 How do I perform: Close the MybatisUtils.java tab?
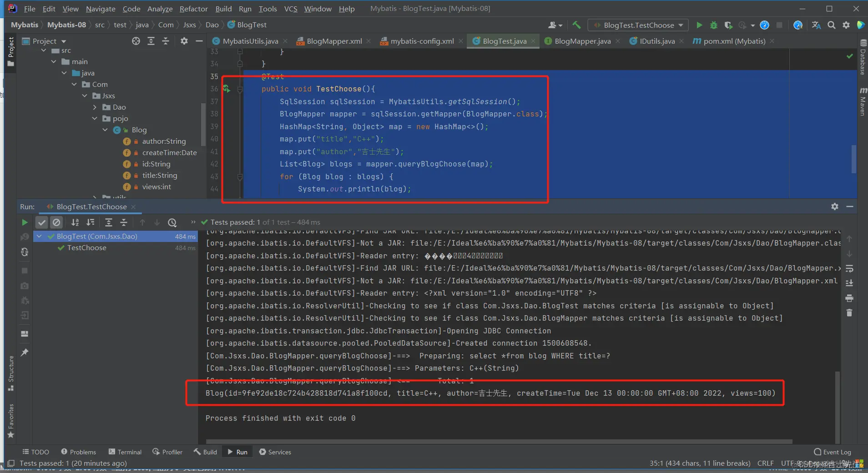[285, 41]
